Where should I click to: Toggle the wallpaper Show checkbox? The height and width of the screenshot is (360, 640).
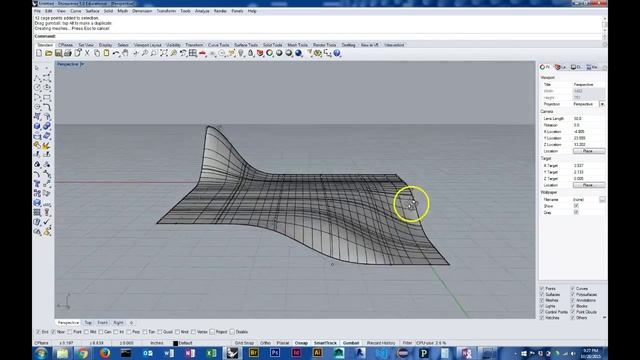(576, 206)
